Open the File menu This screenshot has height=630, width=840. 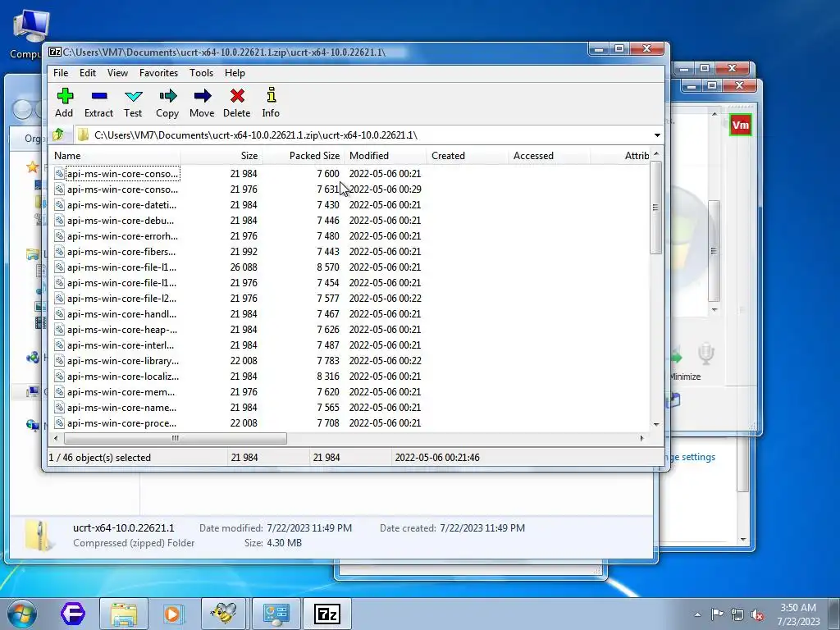pyautogui.click(x=61, y=73)
